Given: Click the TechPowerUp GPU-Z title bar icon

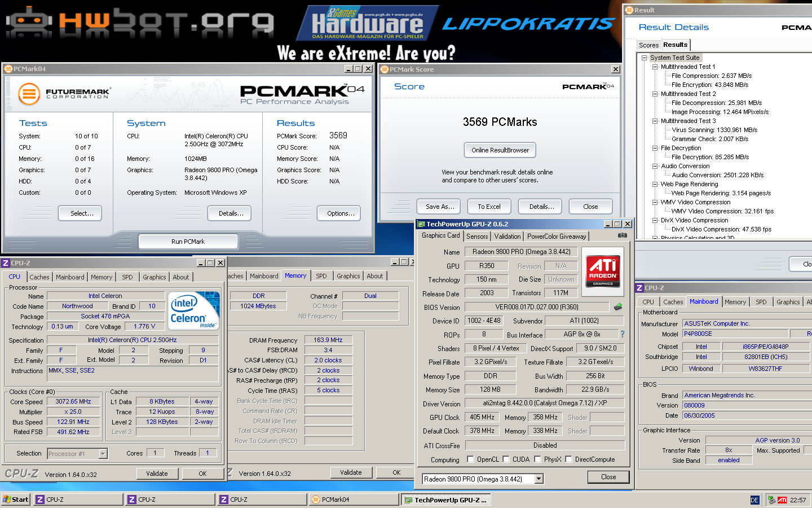Looking at the screenshot, I should [421, 224].
